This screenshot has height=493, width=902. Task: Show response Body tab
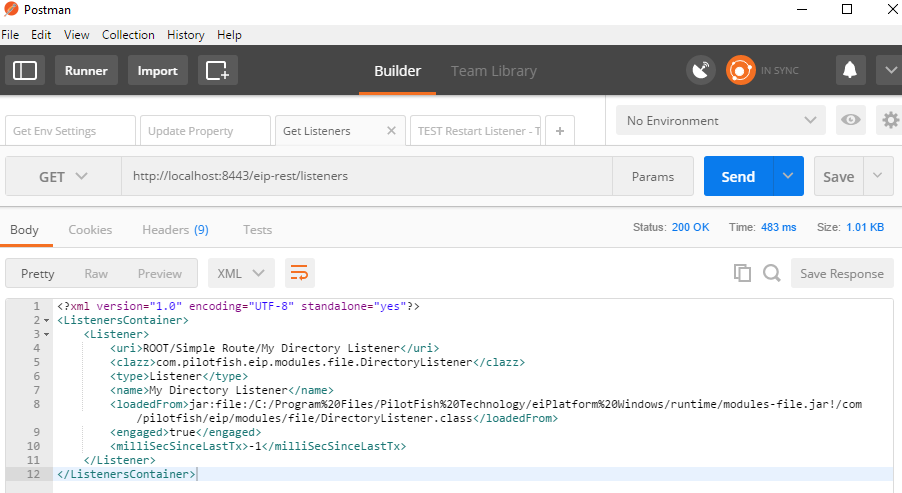pyautogui.click(x=24, y=230)
